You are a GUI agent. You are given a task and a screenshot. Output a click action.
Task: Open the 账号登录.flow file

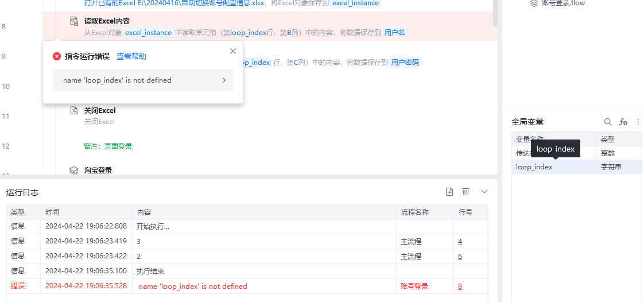click(x=563, y=3)
